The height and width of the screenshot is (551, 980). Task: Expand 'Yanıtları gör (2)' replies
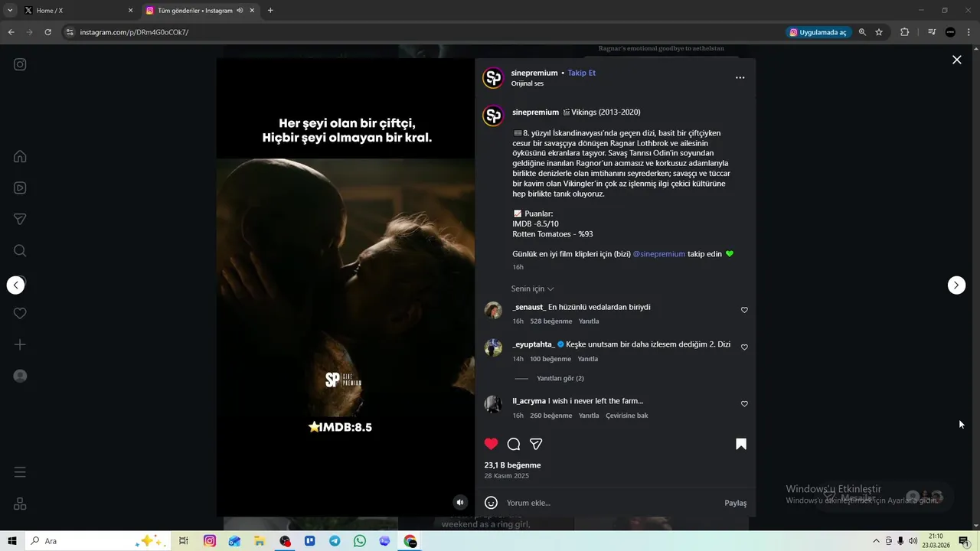click(x=560, y=378)
